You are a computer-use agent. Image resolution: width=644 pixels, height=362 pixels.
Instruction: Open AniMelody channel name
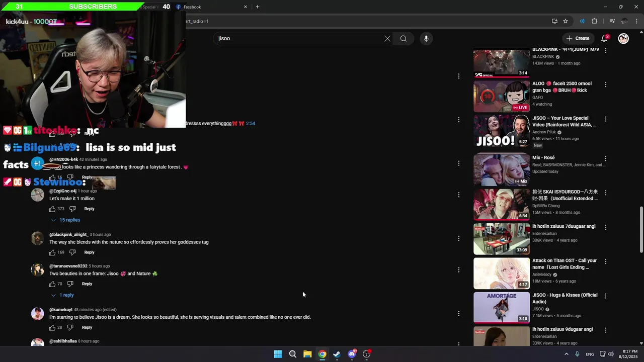pyautogui.click(x=542, y=275)
